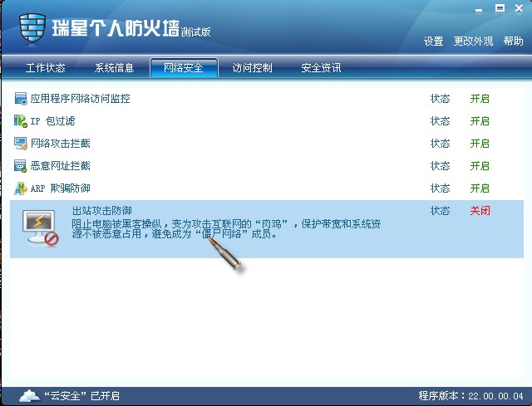This screenshot has width=532, height=406.
Task: Toggle 开启 status for 网络攻击拦截
Action: [480, 144]
